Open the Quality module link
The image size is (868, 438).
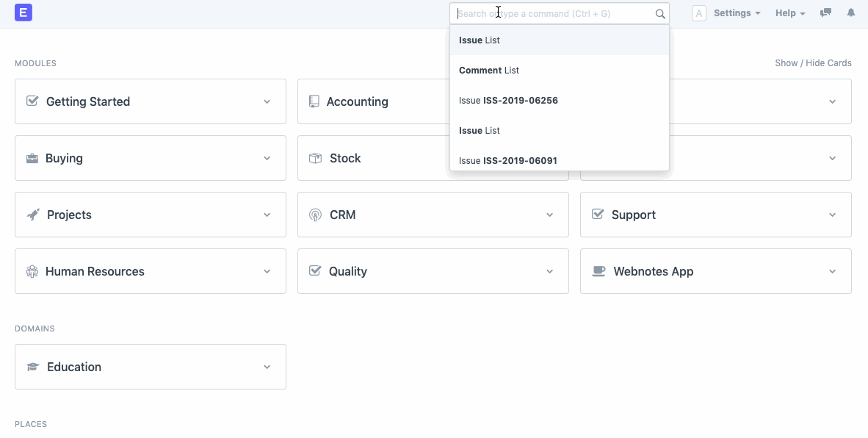click(347, 271)
